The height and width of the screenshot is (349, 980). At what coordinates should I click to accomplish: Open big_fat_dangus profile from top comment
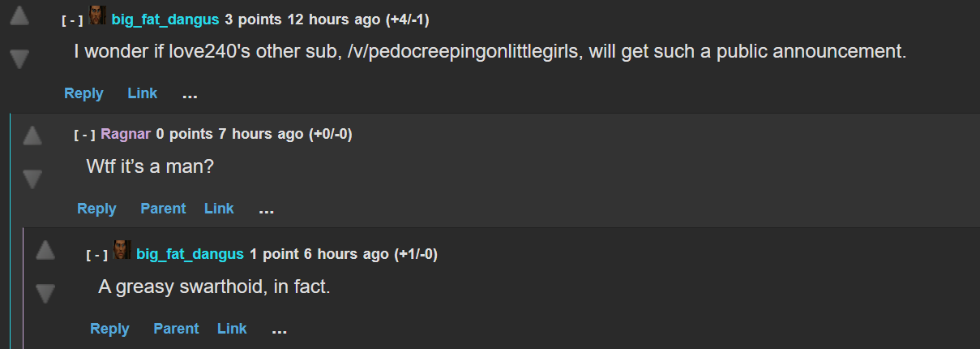click(x=165, y=19)
